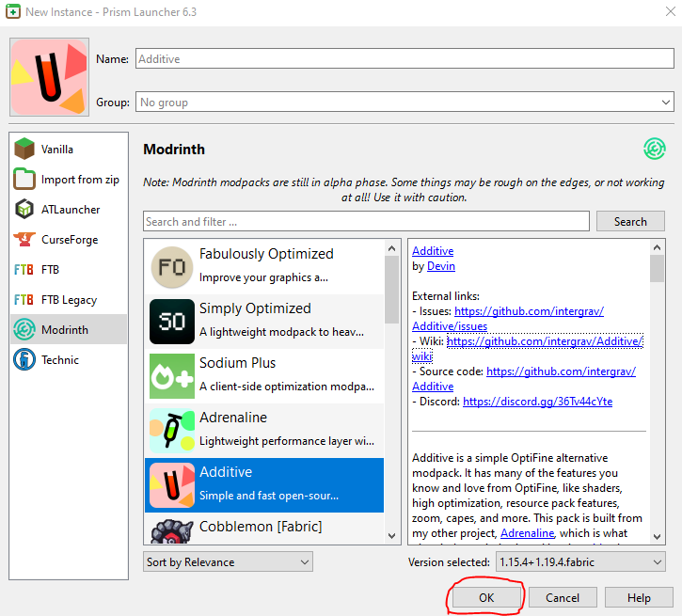Click the Sodium Plus green thumbnail
The height and width of the screenshot is (616, 682).
172,376
